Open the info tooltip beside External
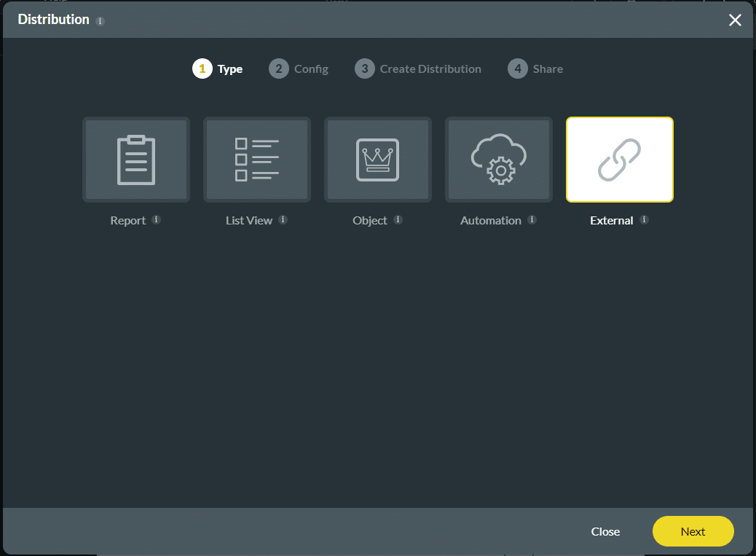This screenshot has height=556, width=756. (642, 219)
